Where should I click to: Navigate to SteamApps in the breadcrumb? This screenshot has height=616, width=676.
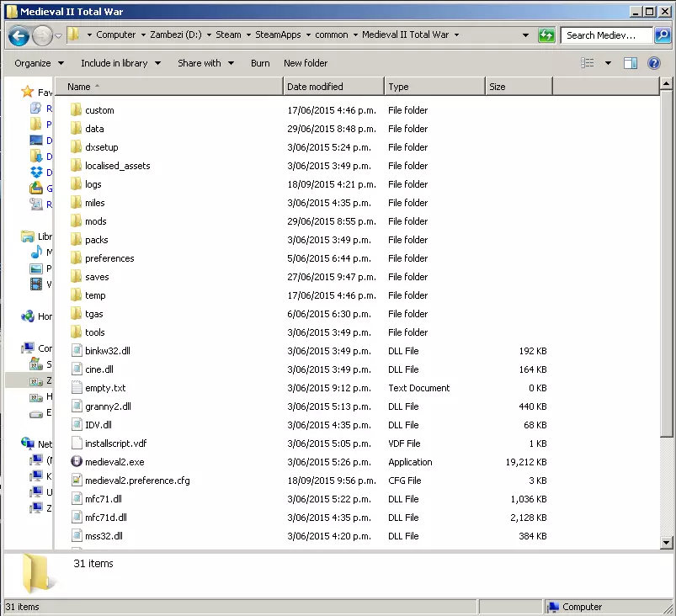278,35
